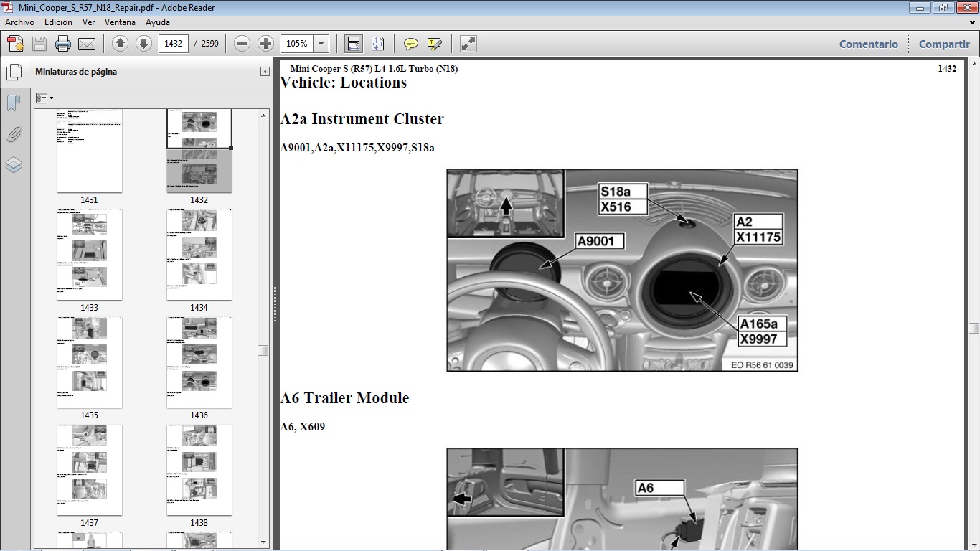Add a sticky note comment
Screen dimensions: 980x551
point(411,44)
